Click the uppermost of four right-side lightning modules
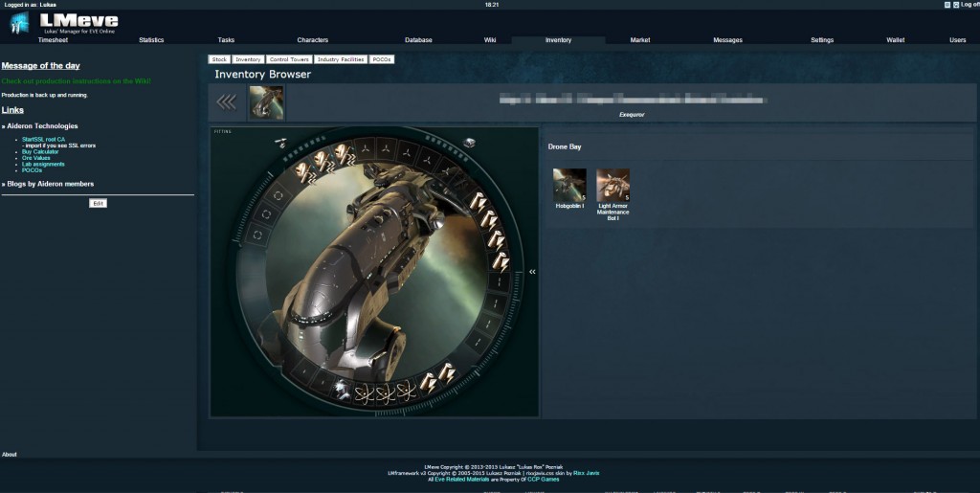Screen dimensions: 980x493 point(478,202)
